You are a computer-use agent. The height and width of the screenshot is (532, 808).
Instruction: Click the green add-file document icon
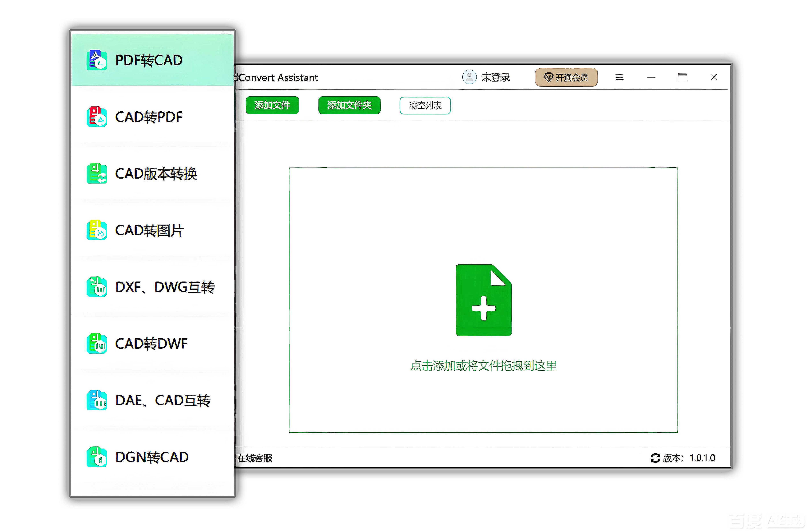(x=483, y=300)
